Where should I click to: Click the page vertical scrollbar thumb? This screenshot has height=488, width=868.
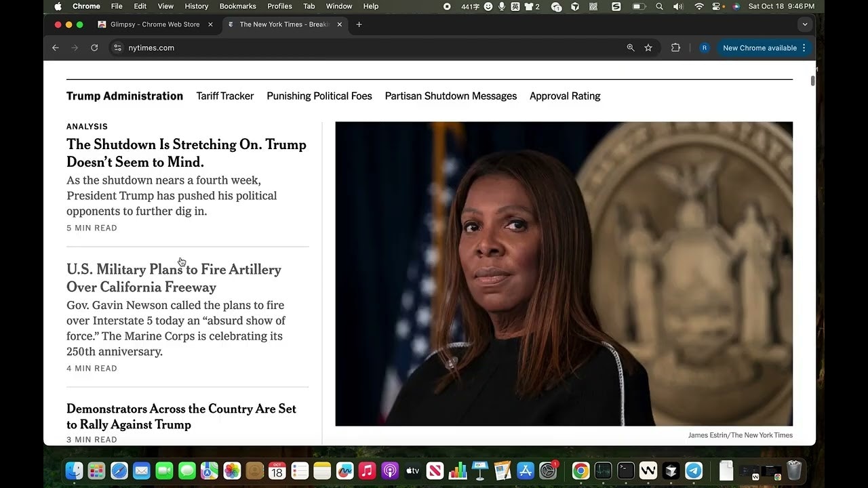tap(812, 81)
